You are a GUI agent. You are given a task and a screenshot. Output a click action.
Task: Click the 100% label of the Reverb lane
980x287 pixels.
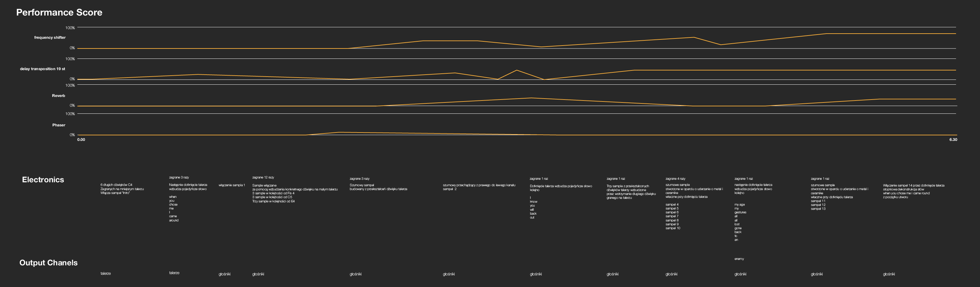(x=70, y=86)
